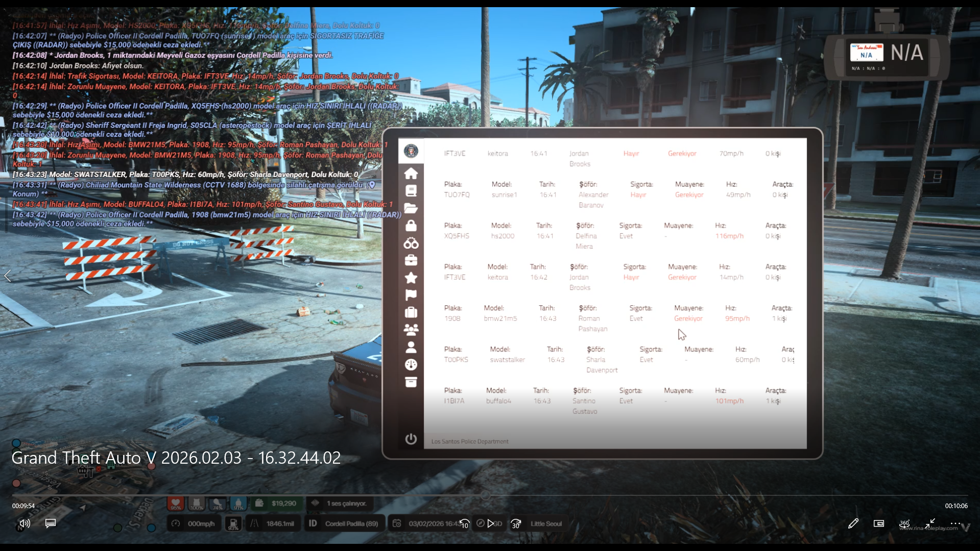Click the red speed value 101mph/h

[x=729, y=401]
